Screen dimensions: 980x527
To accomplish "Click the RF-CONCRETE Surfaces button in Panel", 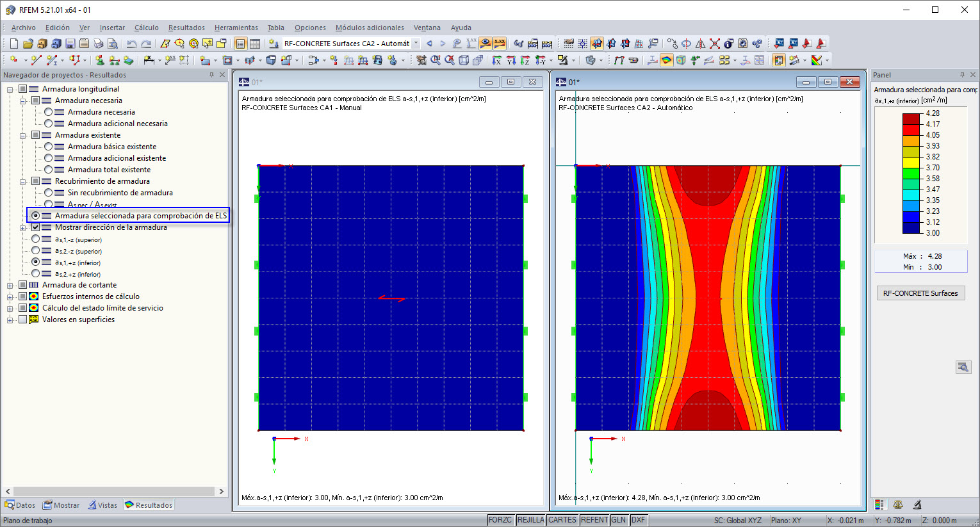I will (x=920, y=293).
